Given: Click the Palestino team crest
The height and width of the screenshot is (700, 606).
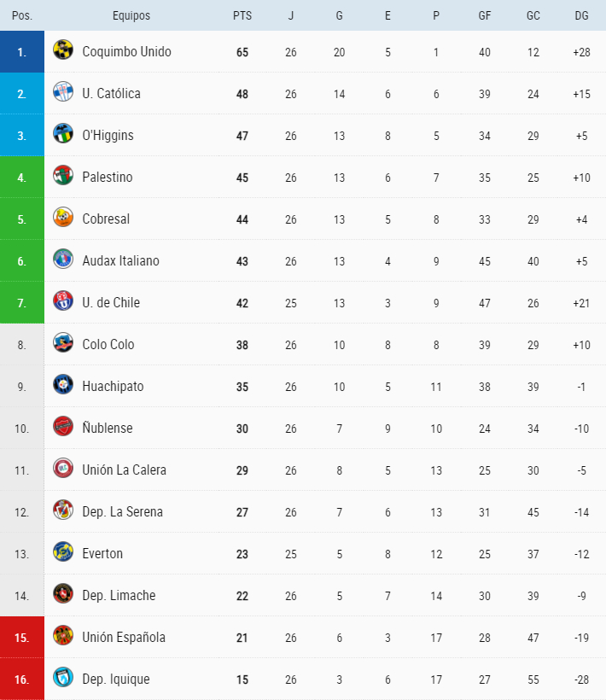Looking at the screenshot, I should tap(62, 175).
